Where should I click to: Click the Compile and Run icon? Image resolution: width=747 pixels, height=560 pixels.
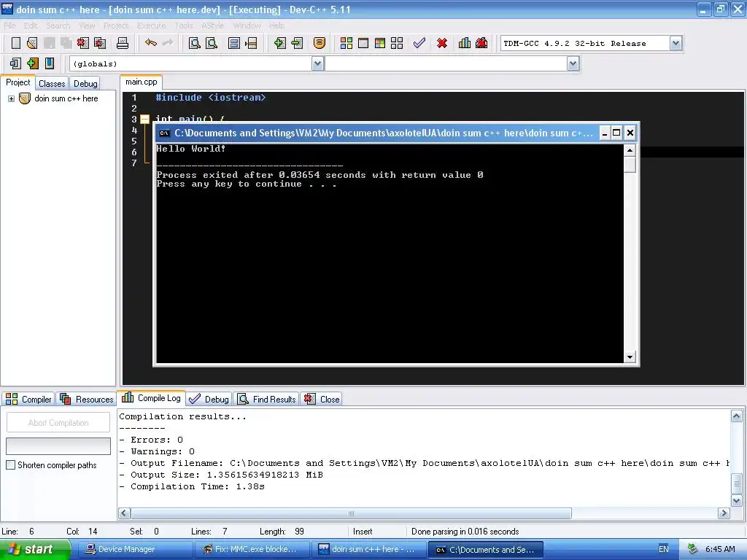[379, 43]
